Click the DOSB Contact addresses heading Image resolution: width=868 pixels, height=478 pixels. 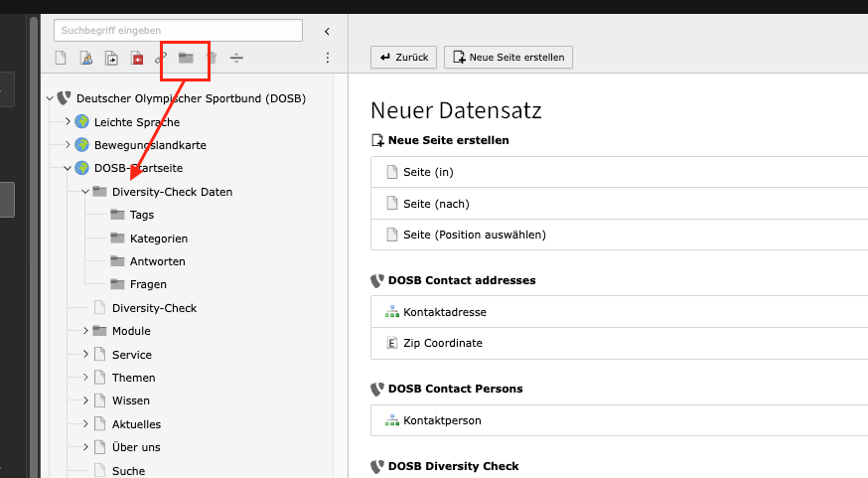[x=462, y=280]
